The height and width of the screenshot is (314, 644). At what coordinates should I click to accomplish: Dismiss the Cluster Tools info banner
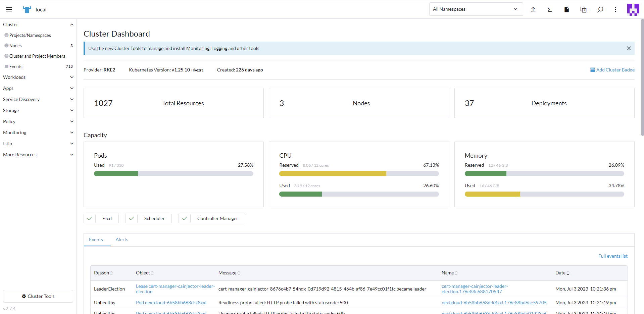(x=629, y=48)
